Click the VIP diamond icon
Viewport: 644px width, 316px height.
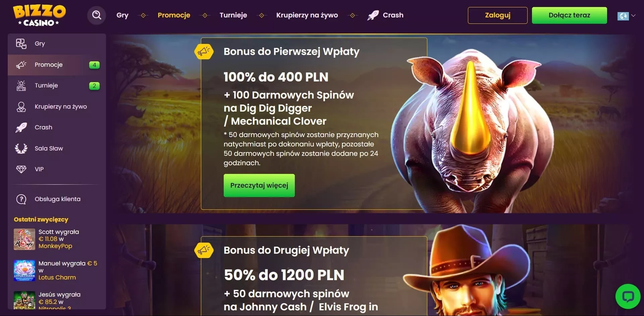(x=21, y=169)
